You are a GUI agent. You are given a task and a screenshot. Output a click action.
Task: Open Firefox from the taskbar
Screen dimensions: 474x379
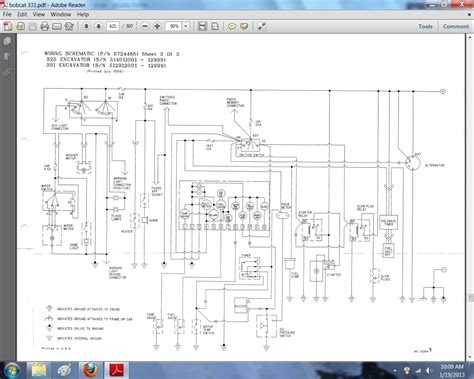(x=90, y=370)
